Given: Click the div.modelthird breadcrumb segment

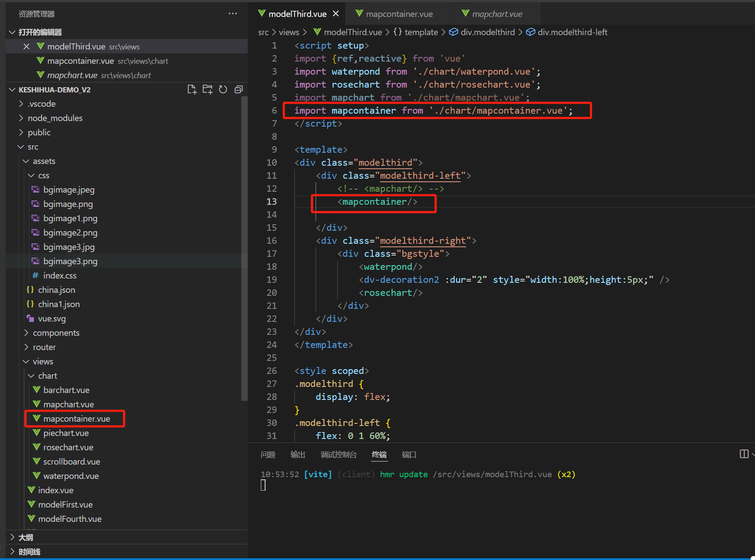Looking at the screenshot, I should 482,32.
